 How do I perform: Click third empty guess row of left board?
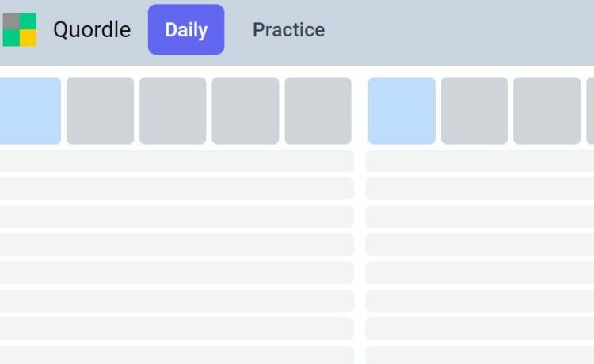177,217
